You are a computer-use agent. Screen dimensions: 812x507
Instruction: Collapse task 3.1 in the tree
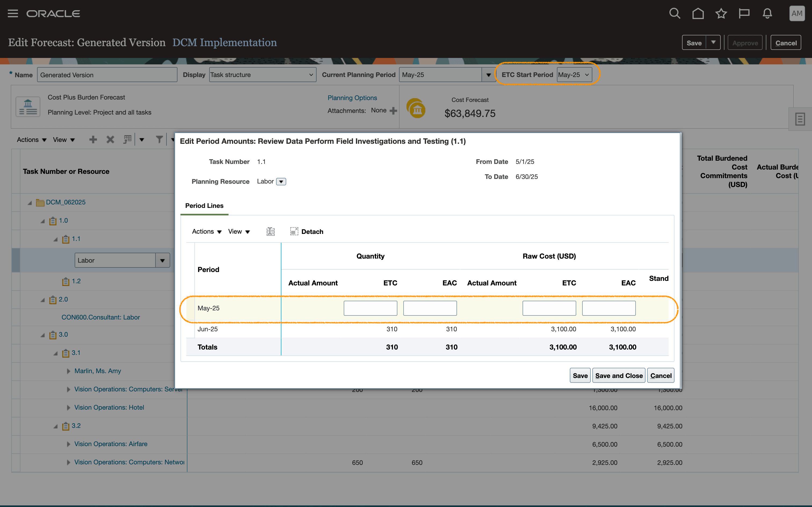coord(56,353)
